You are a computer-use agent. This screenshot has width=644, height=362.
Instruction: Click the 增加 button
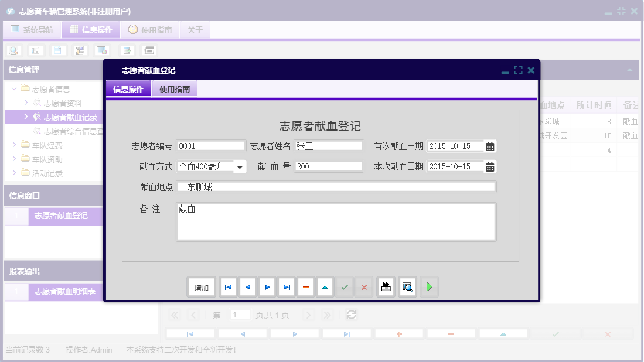201,286
